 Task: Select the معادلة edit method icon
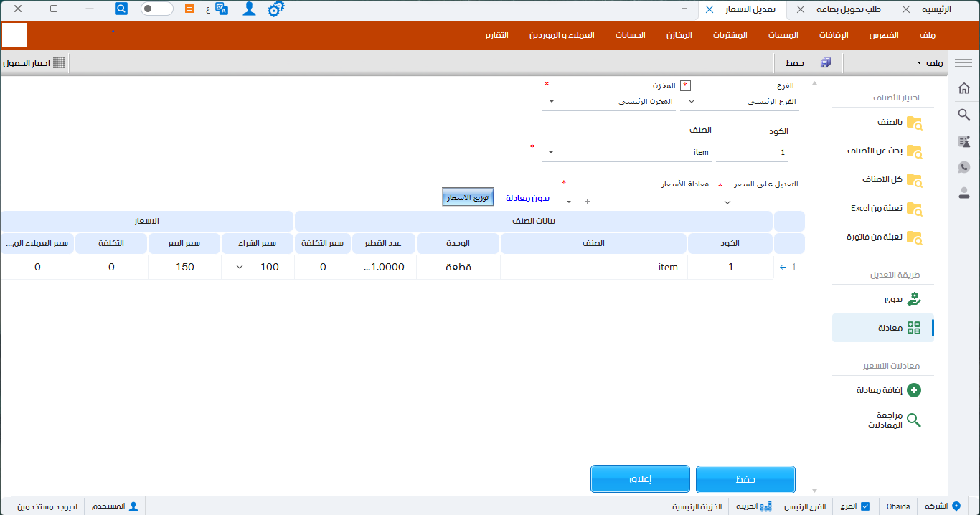tap(913, 328)
